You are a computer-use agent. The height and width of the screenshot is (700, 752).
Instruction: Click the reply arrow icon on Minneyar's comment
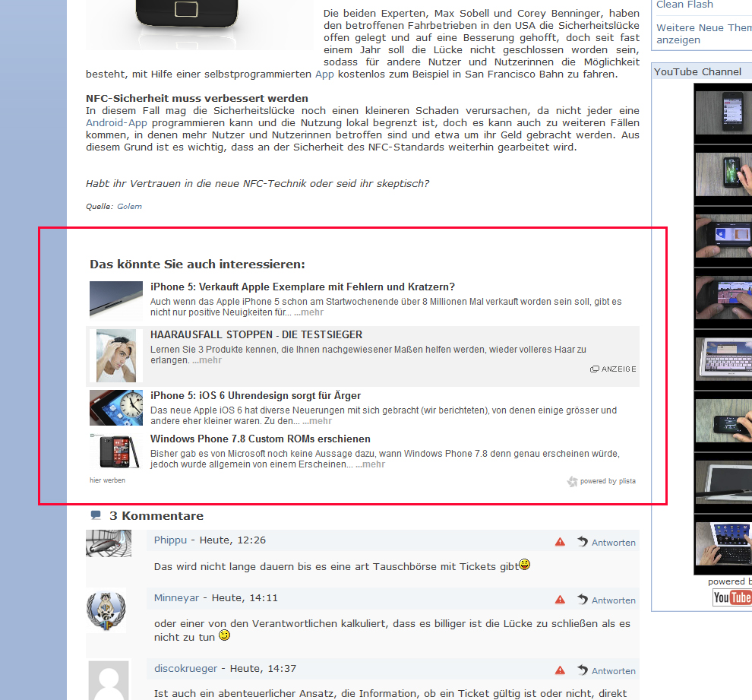click(582, 599)
